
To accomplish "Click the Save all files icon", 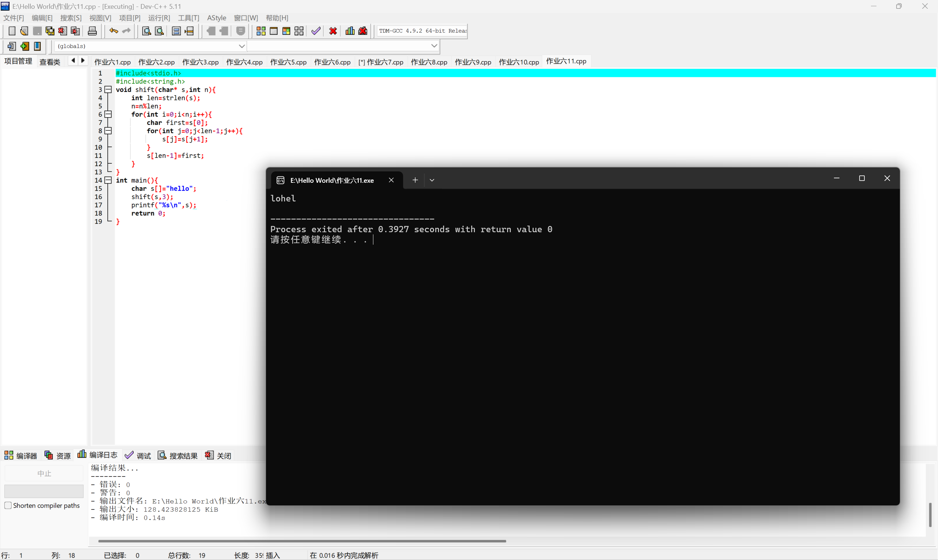I will pos(50,31).
